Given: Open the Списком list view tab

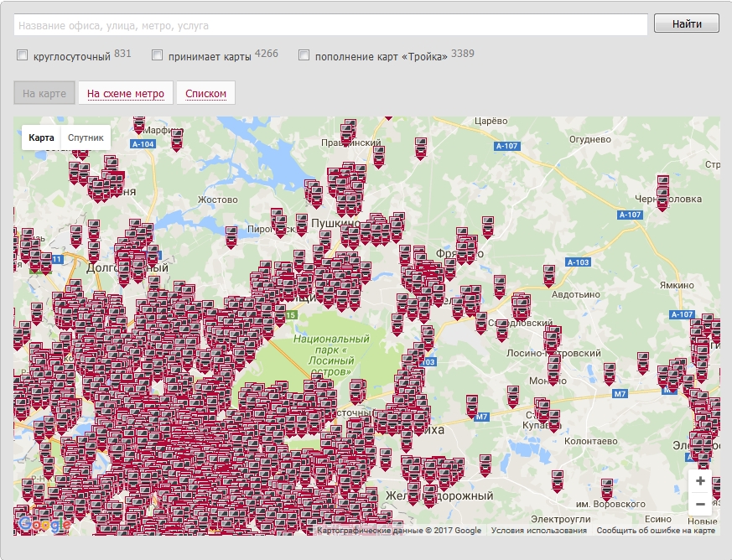Looking at the screenshot, I should click(x=205, y=93).
